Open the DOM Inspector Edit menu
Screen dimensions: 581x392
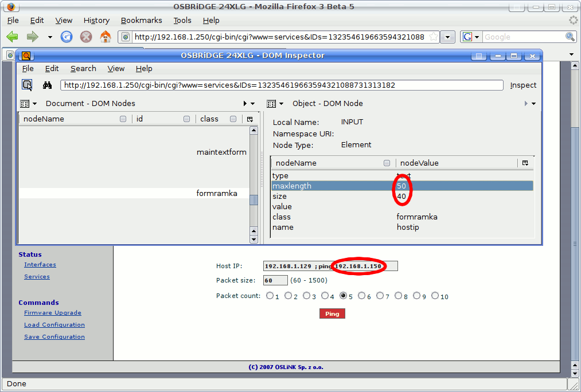point(52,68)
